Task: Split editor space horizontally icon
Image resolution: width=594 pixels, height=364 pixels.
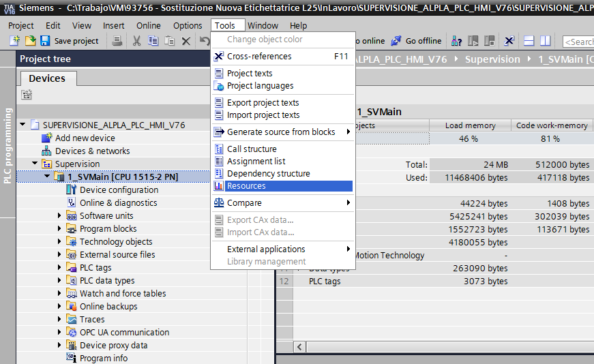Action: click(x=529, y=40)
